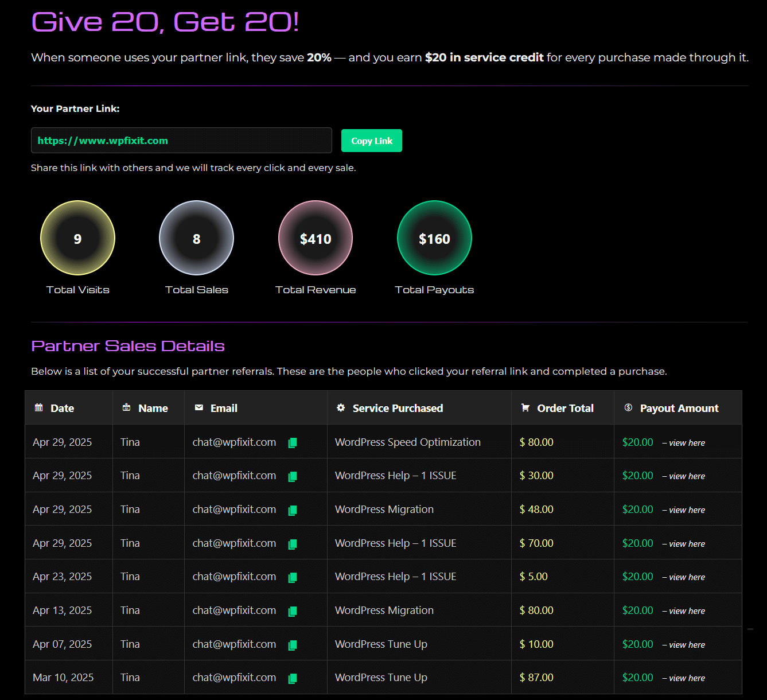The width and height of the screenshot is (767, 700).
Task: Open 'view here' link for Mar 10 payout
Action: 687,678
